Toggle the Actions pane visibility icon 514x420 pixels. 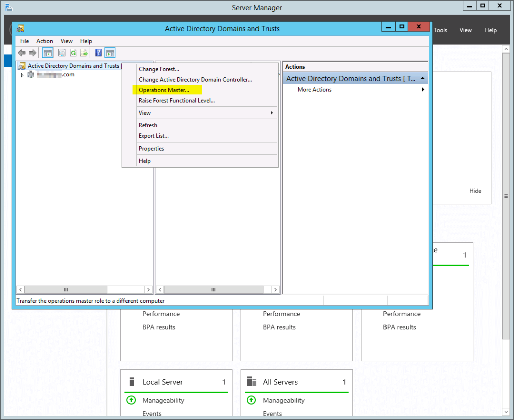[110, 52]
